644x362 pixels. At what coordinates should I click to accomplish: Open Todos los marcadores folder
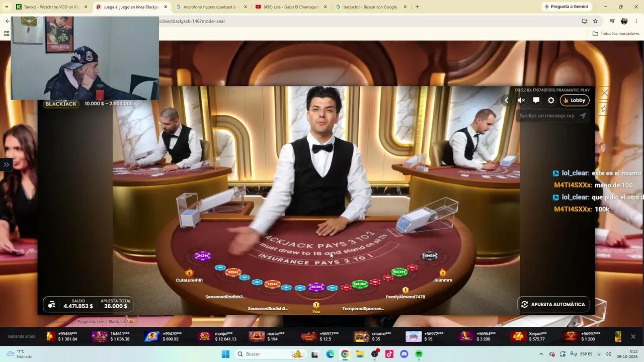point(616,34)
